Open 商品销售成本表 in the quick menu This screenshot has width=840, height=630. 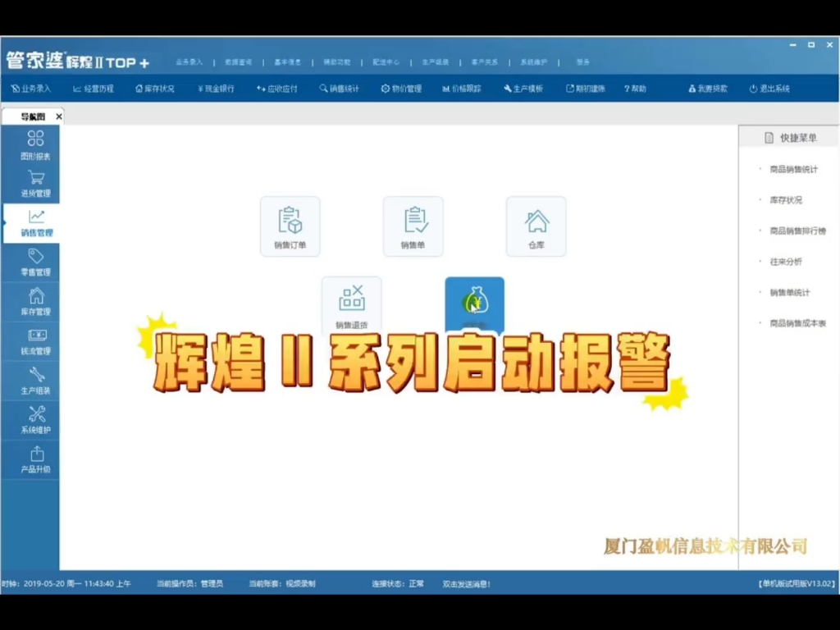(797, 323)
